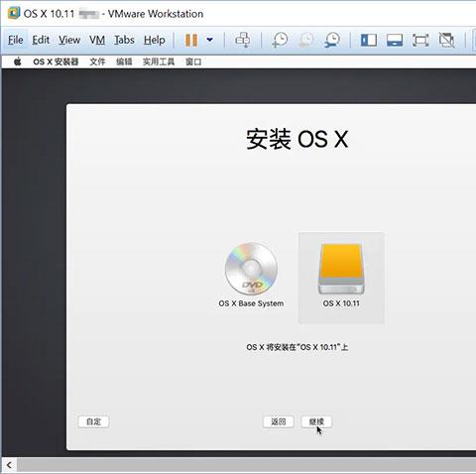The height and width of the screenshot is (474, 476).
Task: Select the OS X 10.11 disk
Action: 341,278
